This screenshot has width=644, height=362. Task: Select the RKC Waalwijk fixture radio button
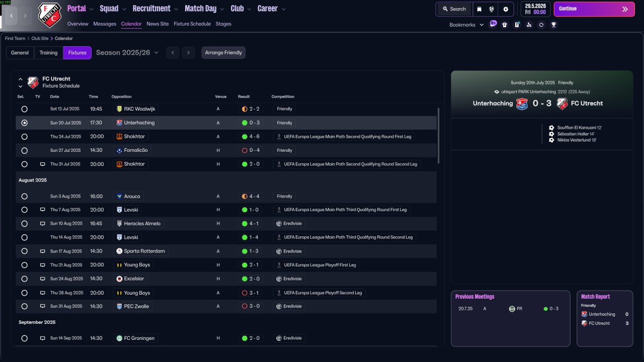pyautogui.click(x=24, y=109)
